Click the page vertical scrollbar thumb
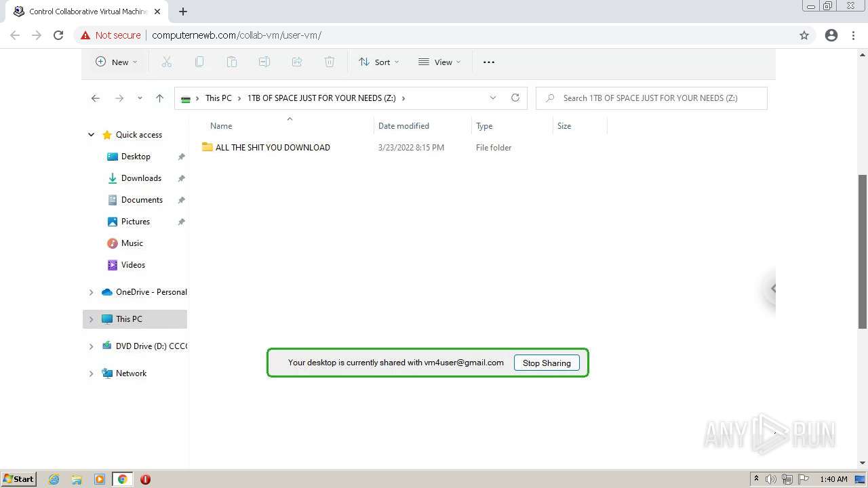 pyautogui.click(x=863, y=251)
